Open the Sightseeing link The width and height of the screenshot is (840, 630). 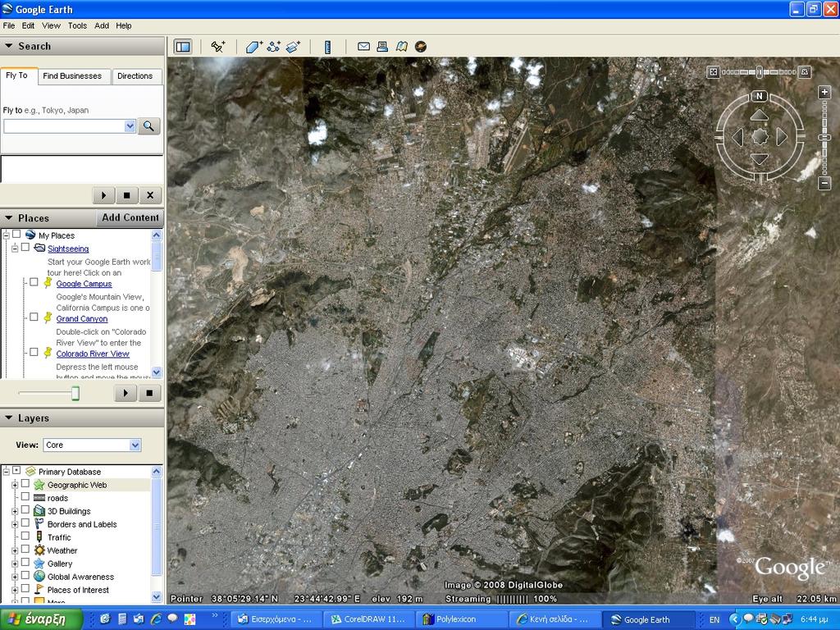click(68, 249)
